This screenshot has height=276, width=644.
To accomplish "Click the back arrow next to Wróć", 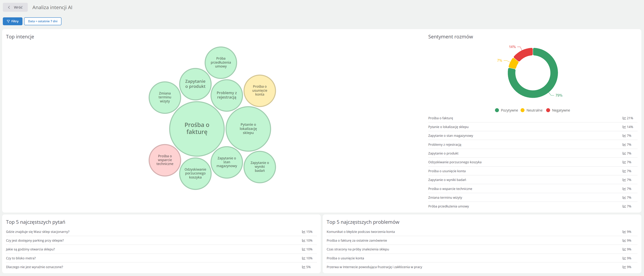I will click(9, 7).
